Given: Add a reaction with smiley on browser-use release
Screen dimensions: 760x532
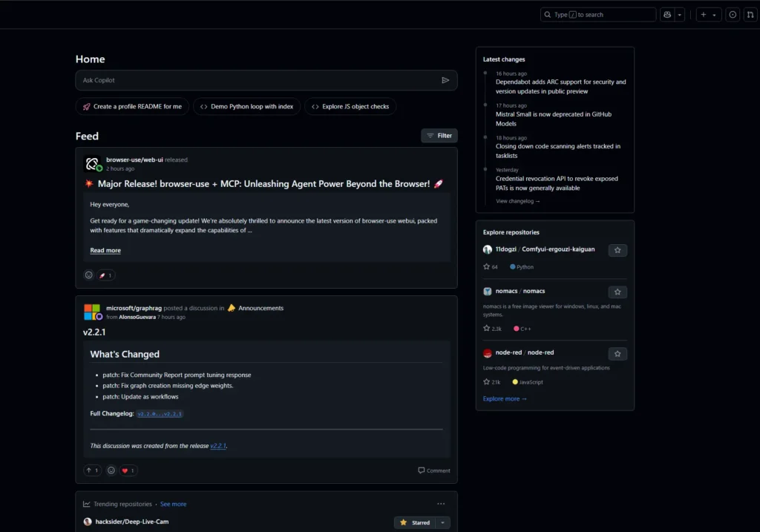Looking at the screenshot, I should coord(89,275).
